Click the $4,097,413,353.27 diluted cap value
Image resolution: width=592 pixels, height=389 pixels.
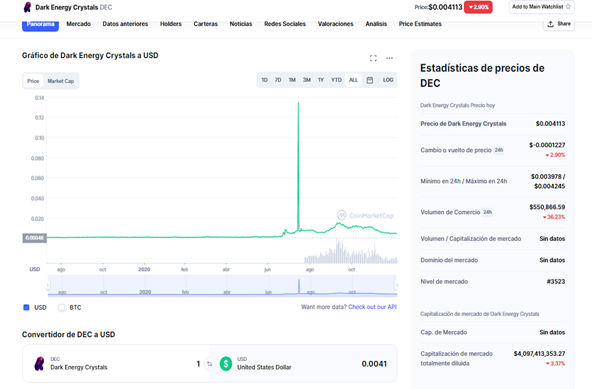[x=539, y=353]
